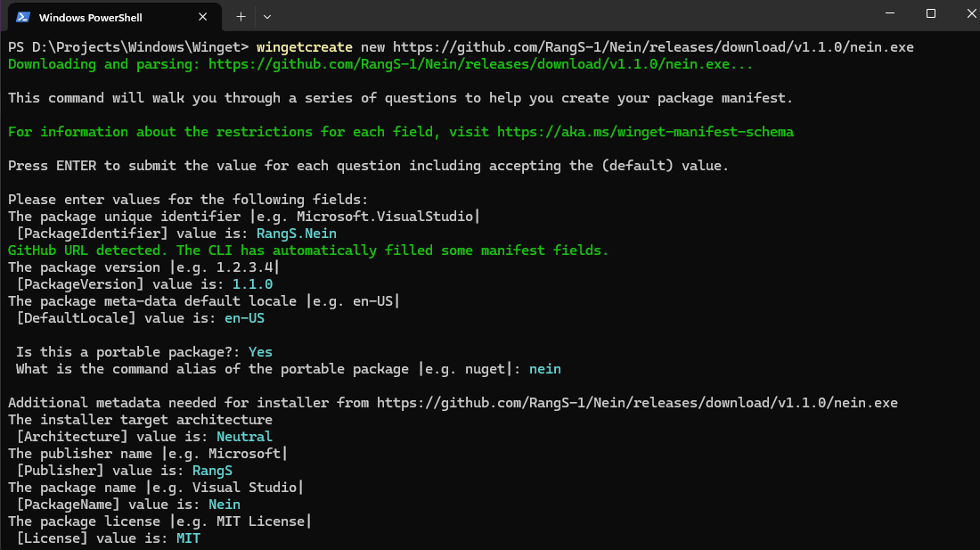This screenshot has height=550, width=980.
Task: Click the Architecture value Neutral
Action: pos(244,437)
